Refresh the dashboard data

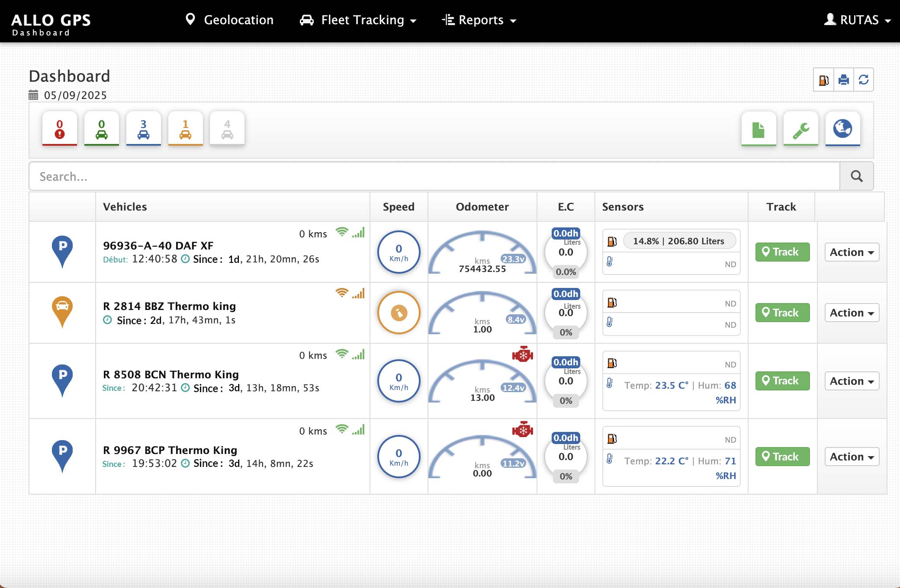click(x=864, y=80)
